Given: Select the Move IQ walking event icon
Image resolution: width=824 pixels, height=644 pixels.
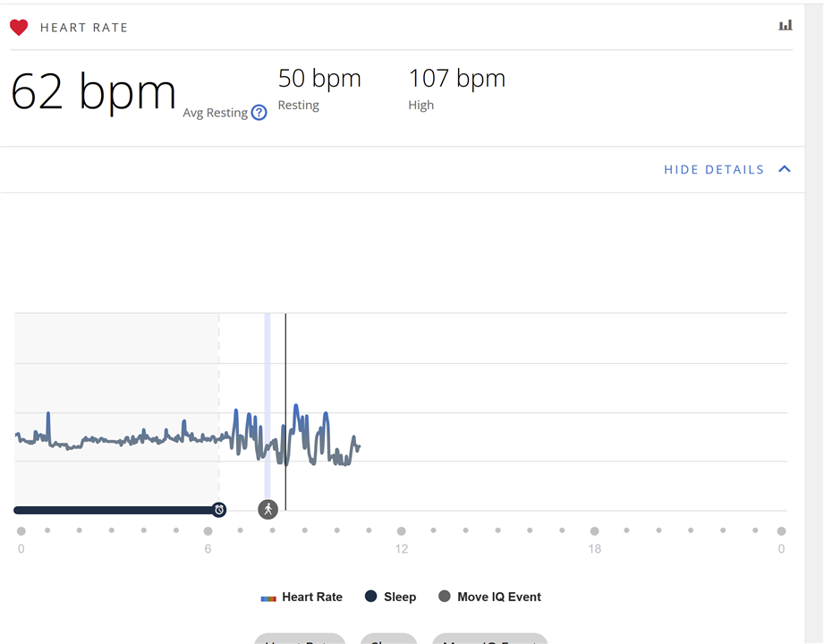Looking at the screenshot, I should [268, 510].
